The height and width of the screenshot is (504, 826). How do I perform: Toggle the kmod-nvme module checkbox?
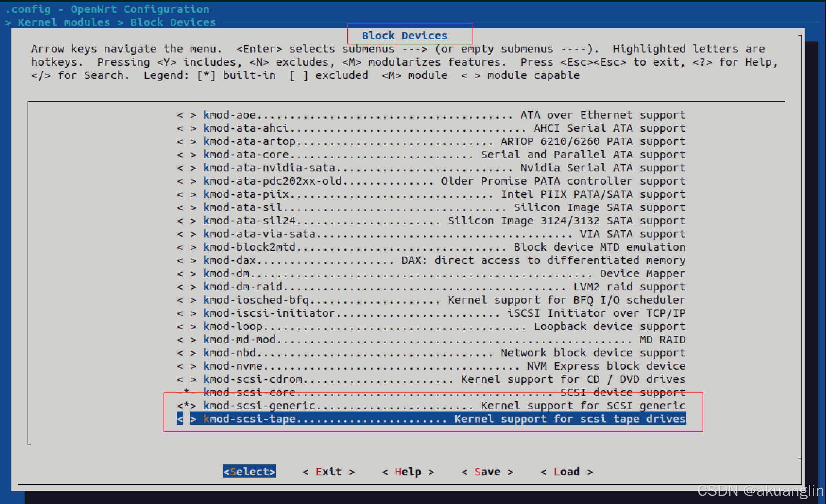(186, 366)
